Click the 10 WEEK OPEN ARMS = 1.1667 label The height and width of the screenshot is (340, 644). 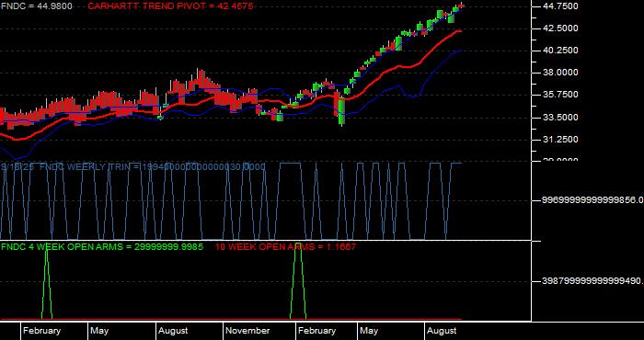pos(285,247)
